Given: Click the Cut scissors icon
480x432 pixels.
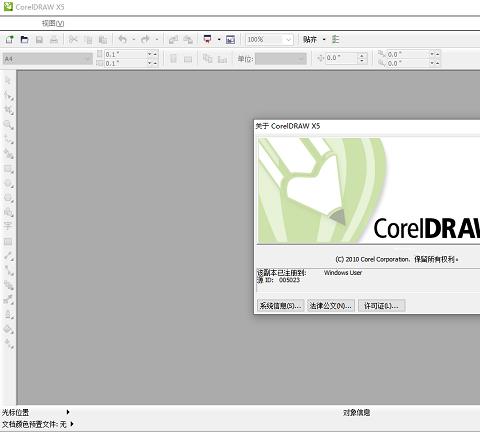Looking at the screenshot, I should [73, 40].
